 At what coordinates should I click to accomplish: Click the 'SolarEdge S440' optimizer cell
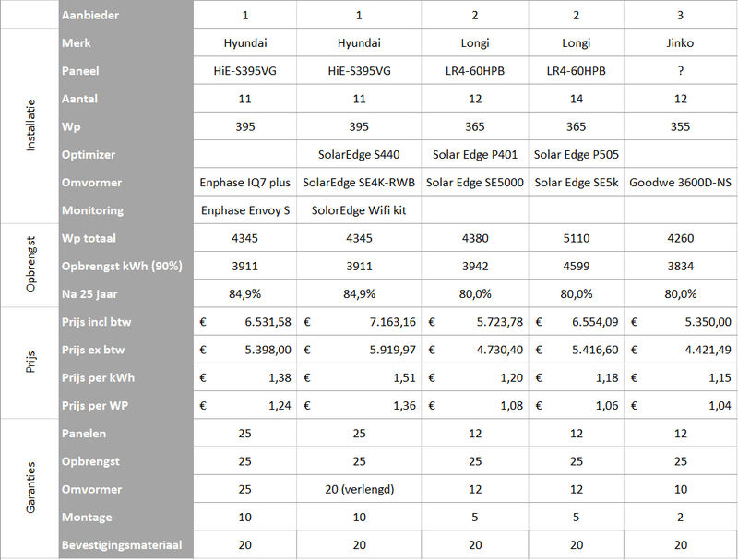point(359,154)
